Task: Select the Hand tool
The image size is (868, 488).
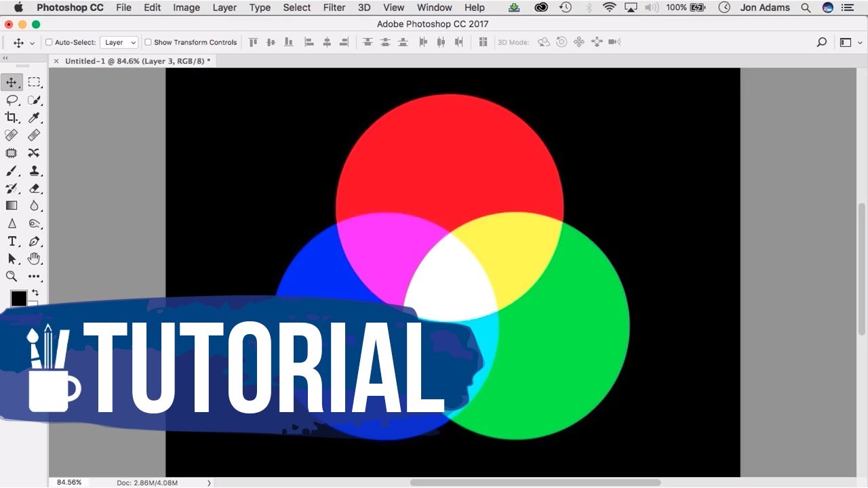Action: pyautogui.click(x=34, y=259)
